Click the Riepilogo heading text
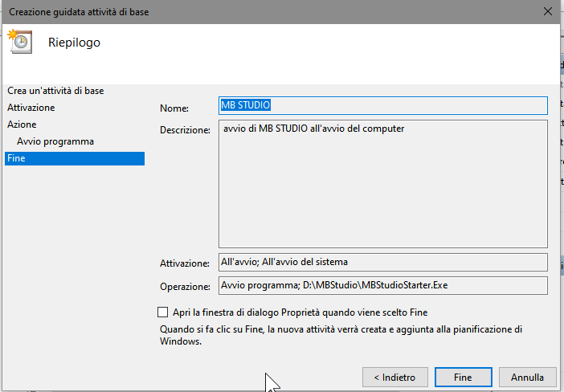Screen dimensions: 564x392 (74, 43)
